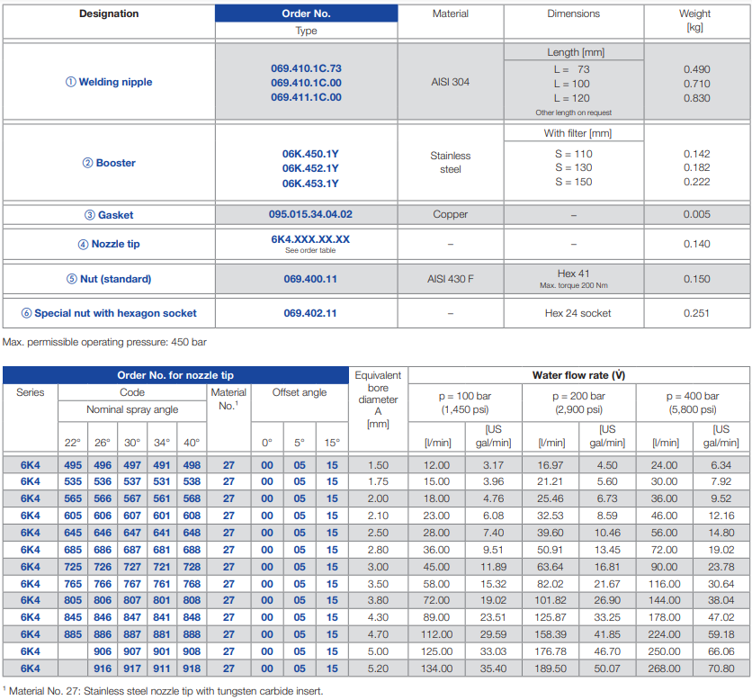Click the 22° spray angle column header
Viewport: 752px width, 700px height.
click(x=73, y=443)
